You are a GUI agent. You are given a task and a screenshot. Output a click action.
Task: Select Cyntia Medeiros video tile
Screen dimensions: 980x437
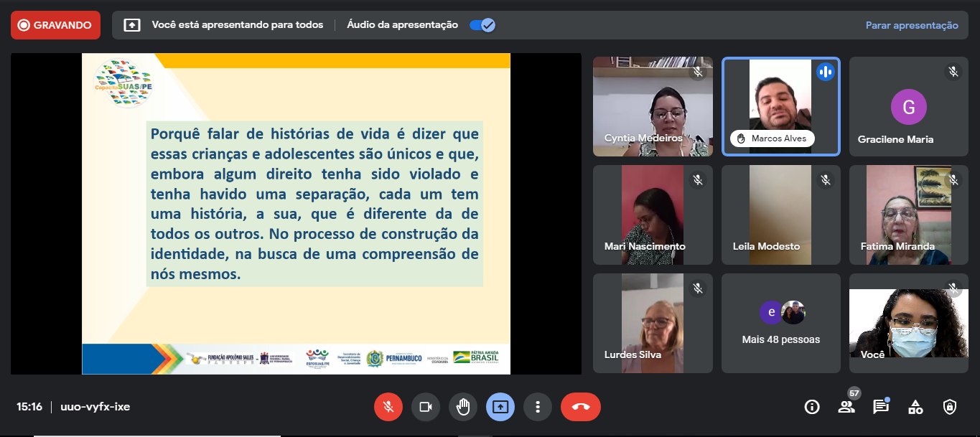[653, 106]
